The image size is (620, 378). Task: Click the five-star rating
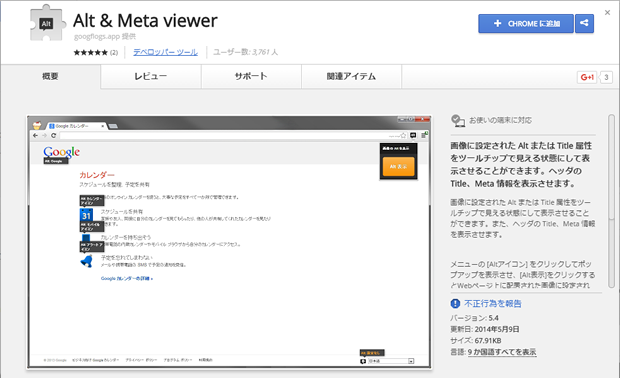tap(91, 52)
